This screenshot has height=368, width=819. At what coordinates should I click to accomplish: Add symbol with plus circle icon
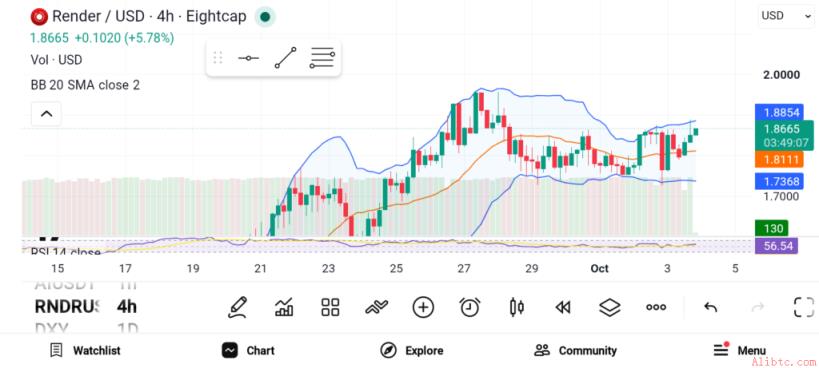click(423, 307)
